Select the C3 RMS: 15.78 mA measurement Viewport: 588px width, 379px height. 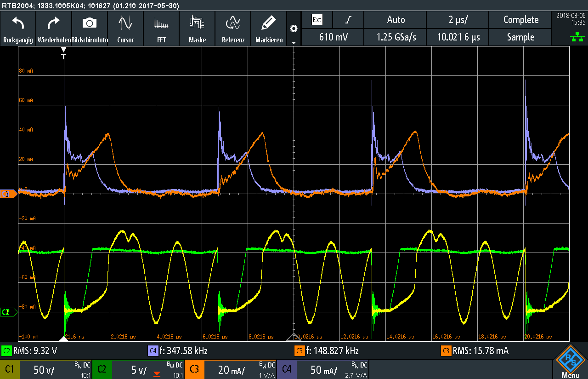(475, 351)
